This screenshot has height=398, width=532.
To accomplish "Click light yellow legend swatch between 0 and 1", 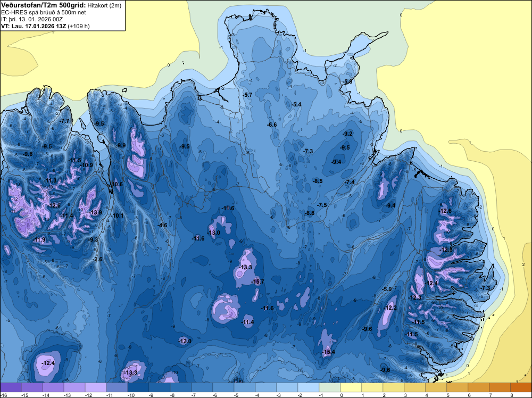I will tap(351, 387).
